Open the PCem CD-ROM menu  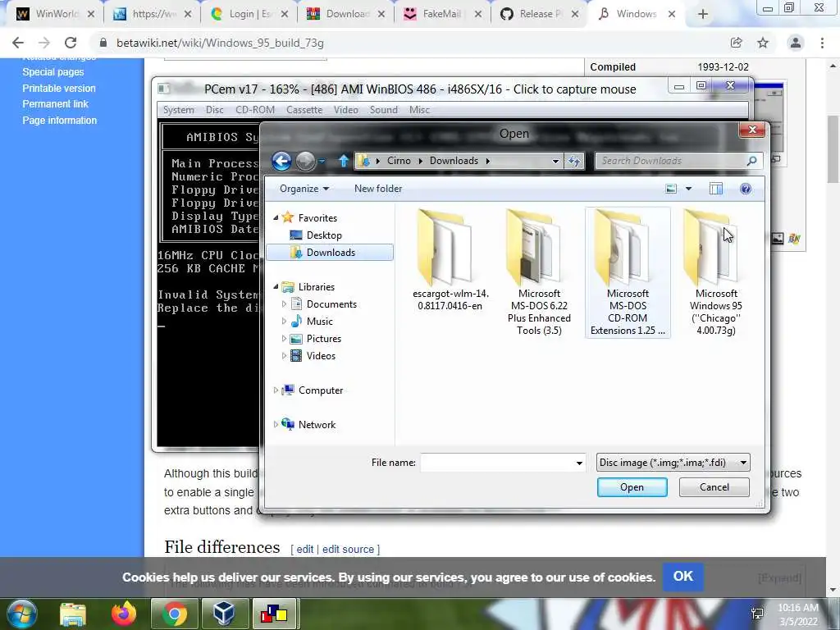tap(255, 110)
